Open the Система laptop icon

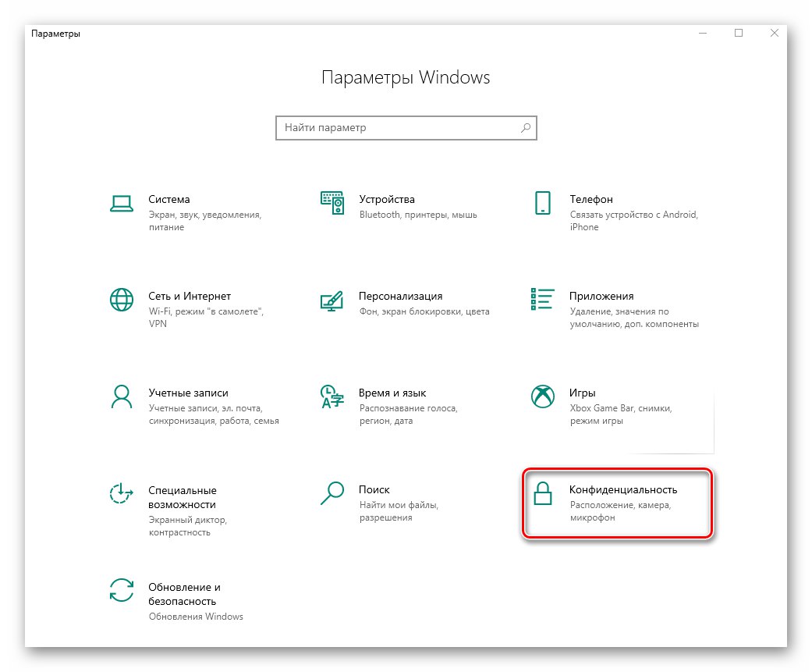tap(122, 204)
